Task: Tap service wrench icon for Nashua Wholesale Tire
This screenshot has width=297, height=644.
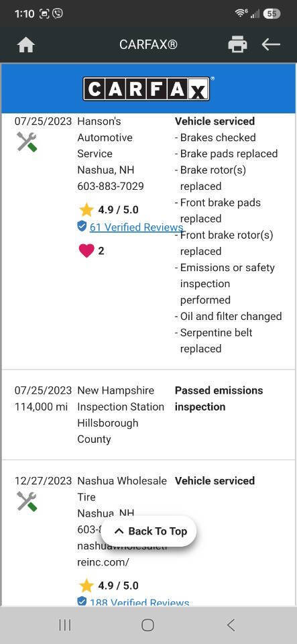Action: click(x=27, y=502)
